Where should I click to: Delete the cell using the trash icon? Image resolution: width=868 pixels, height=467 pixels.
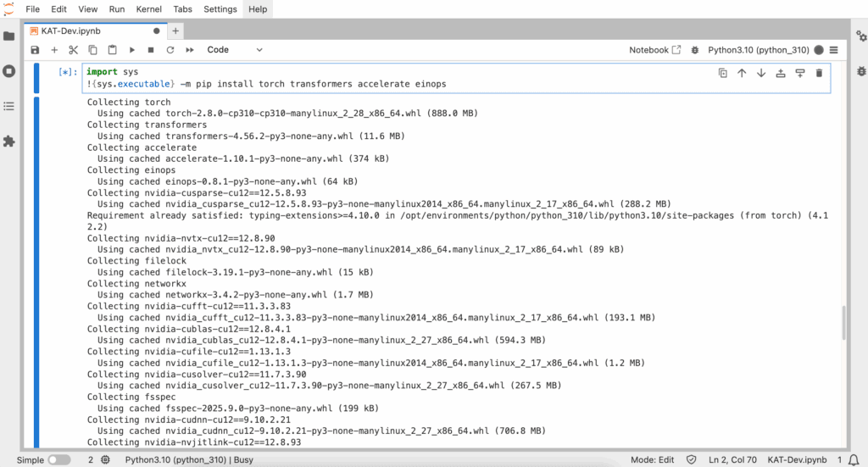(x=819, y=73)
